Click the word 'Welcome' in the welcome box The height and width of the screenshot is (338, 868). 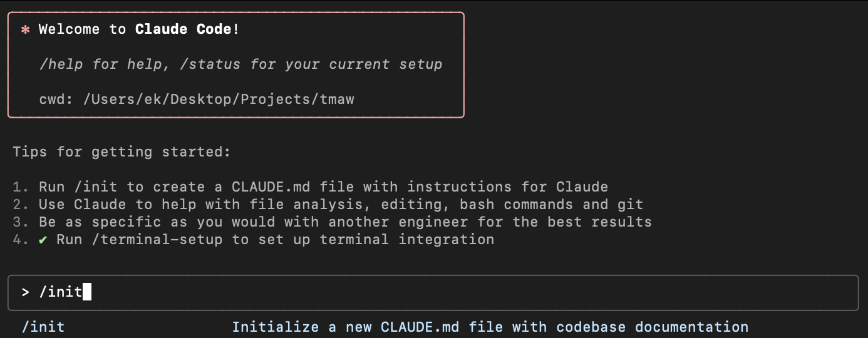(x=70, y=29)
